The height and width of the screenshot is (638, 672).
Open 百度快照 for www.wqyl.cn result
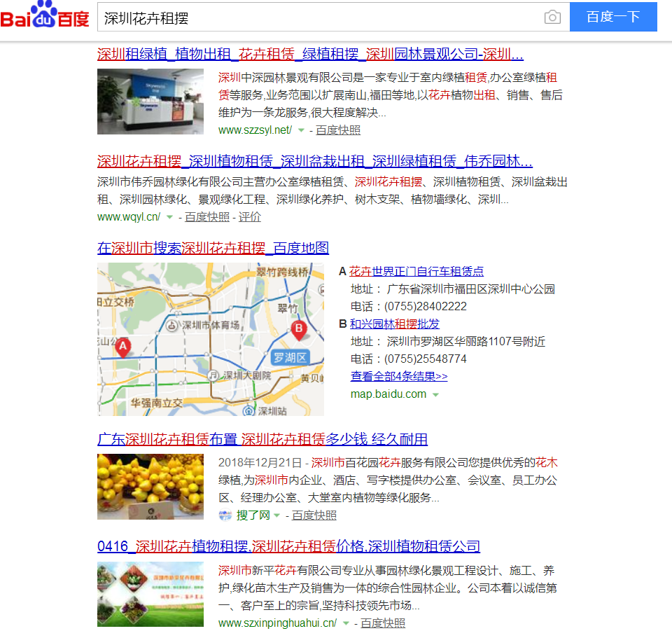pyautogui.click(x=207, y=217)
